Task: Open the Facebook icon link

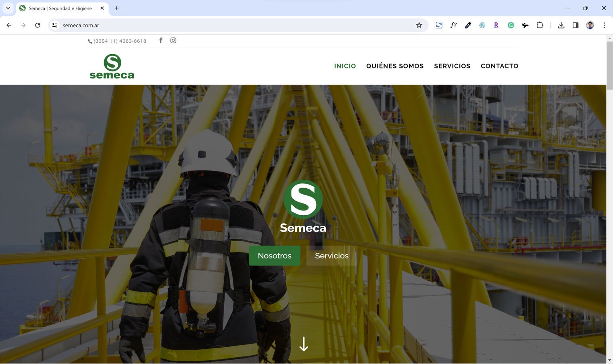Action: [161, 40]
